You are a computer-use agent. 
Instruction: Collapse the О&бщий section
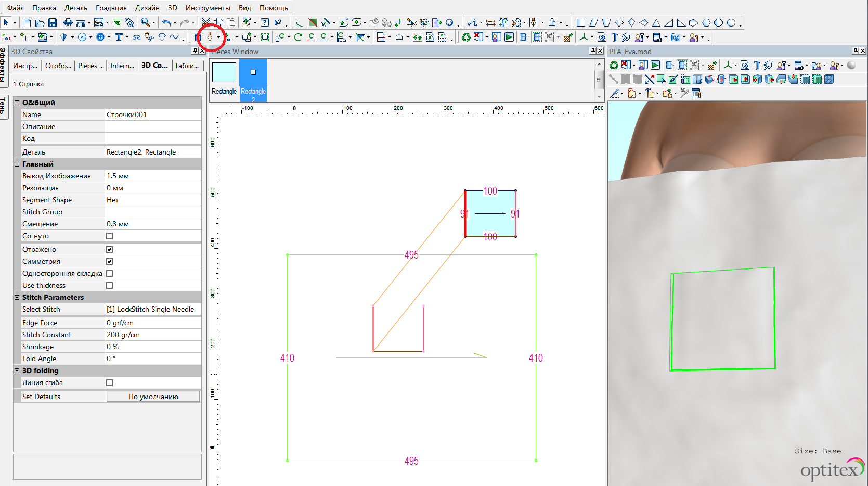(17, 103)
